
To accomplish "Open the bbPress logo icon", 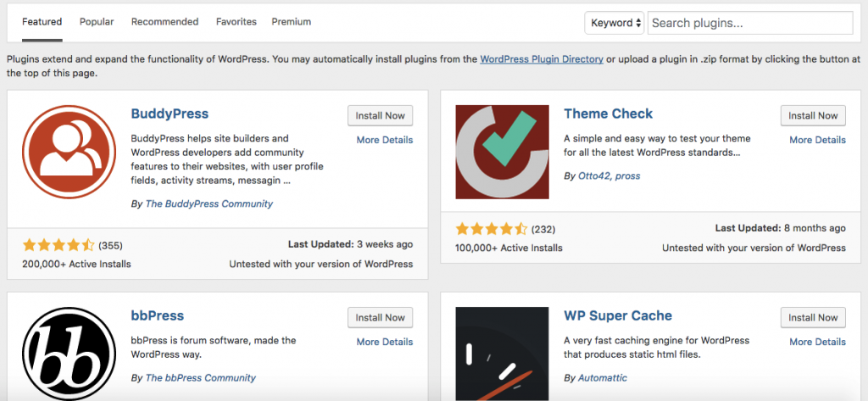I will 70,354.
